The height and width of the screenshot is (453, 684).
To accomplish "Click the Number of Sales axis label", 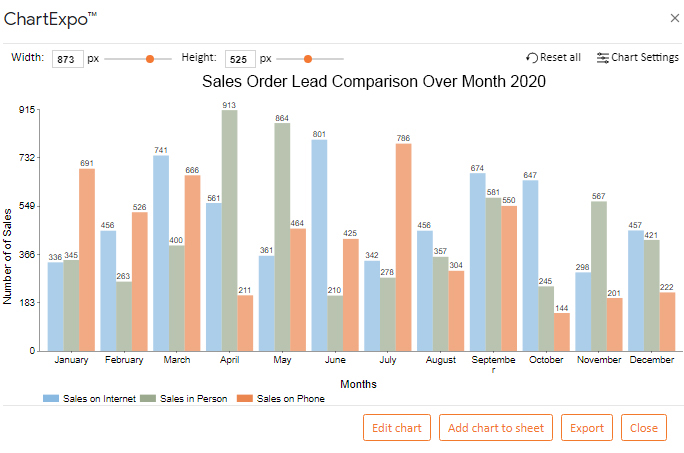I will pyautogui.click(x=7, y=257).
